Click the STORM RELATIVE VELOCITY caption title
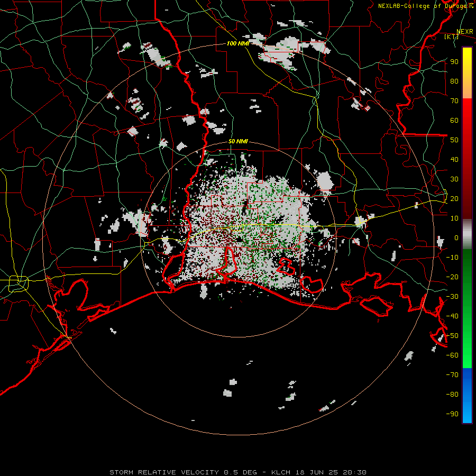Image resolution: width=476 pixels, height=476 pixels. coord(164,472)
